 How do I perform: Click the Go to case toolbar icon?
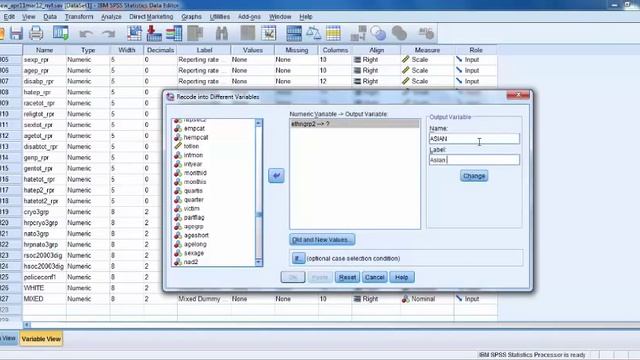134,33
